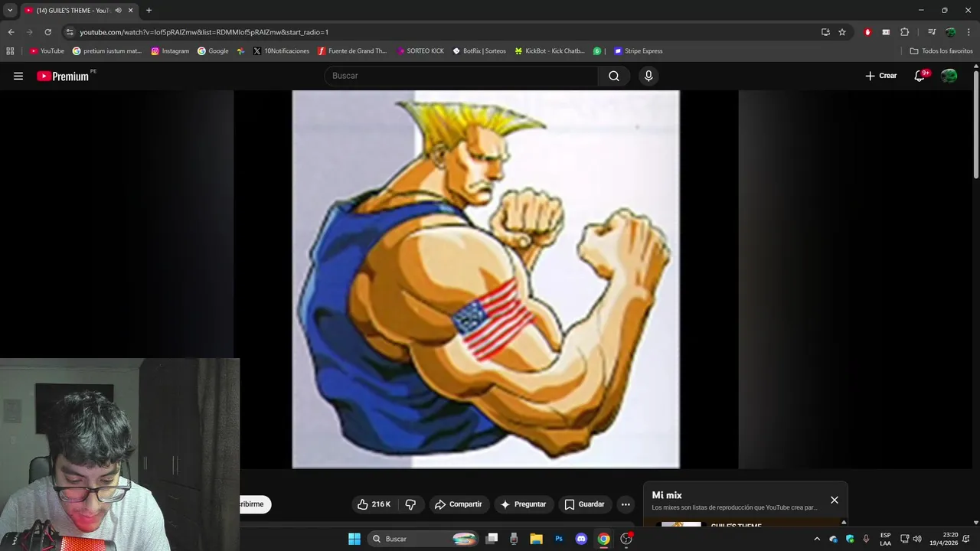Screen dimensions: 980x551
Task: Click the install app icon in address bar
Action: pyautogui.click(x=825, y=32)
